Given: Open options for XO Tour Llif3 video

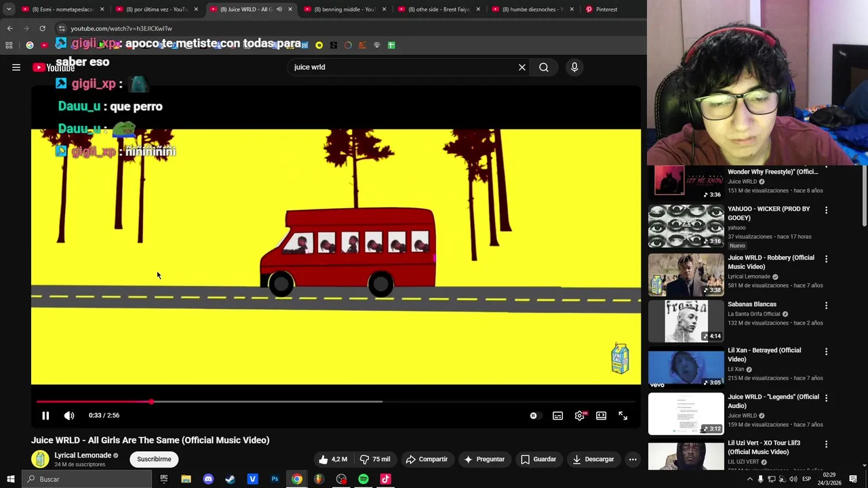Looking at the screenshot, I should tap(826, 444).
